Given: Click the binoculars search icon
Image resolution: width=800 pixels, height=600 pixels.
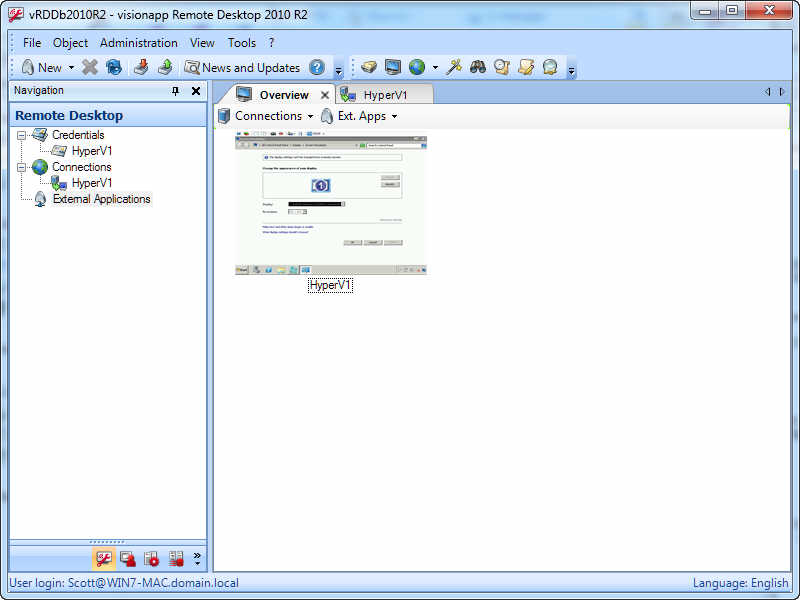Looking at the screenshot, I should 478,67.
